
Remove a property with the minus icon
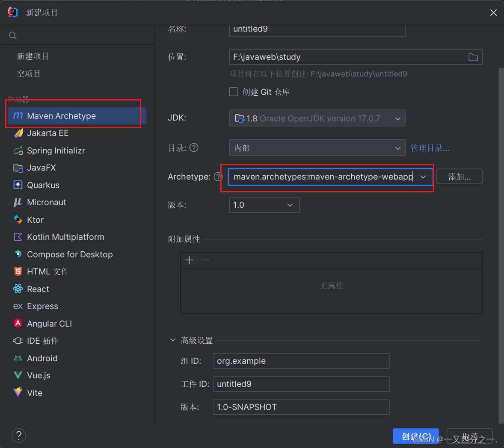[x=206, y=260]
